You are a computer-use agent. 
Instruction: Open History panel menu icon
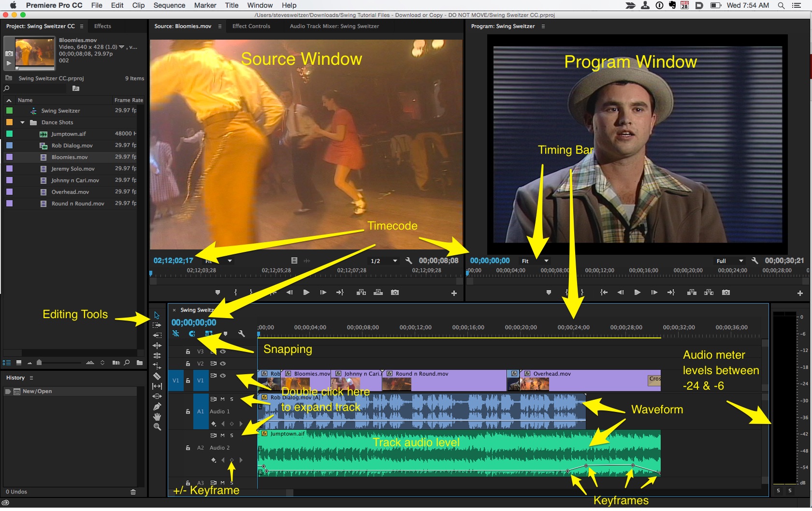point(31,378)
